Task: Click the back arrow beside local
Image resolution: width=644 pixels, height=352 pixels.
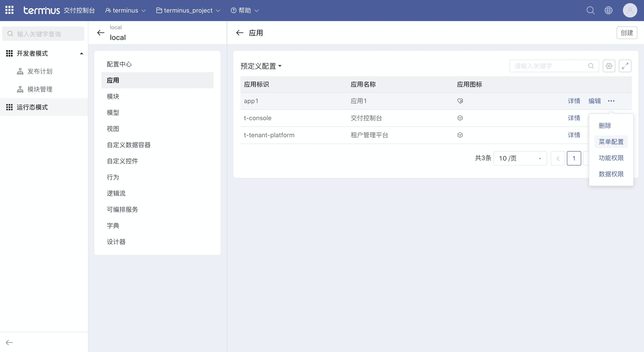Action: pos(100,33)
